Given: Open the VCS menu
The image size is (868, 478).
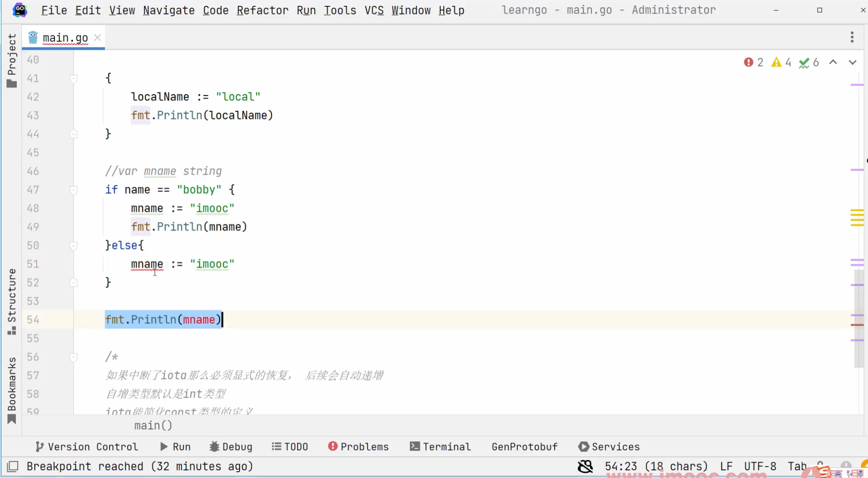Looking at the screenshot, I should [374, 10].
